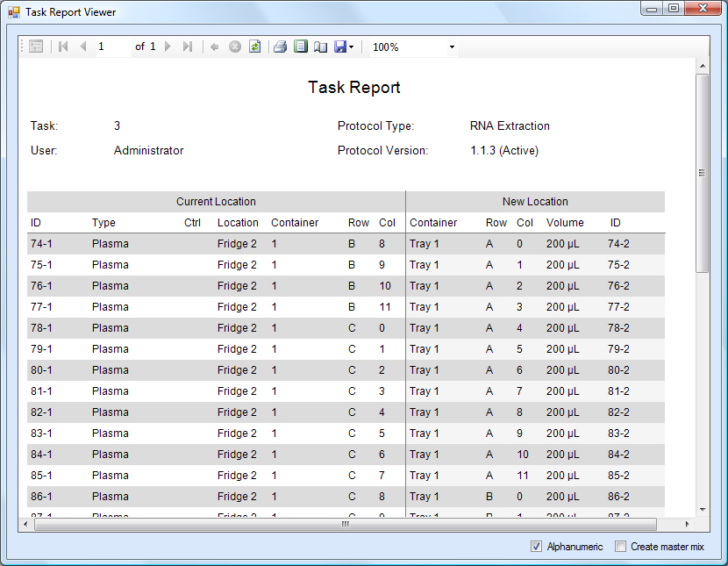728x566 pixels.
Task: Click sample ID 78-1 cell
Action: point(41,328)
